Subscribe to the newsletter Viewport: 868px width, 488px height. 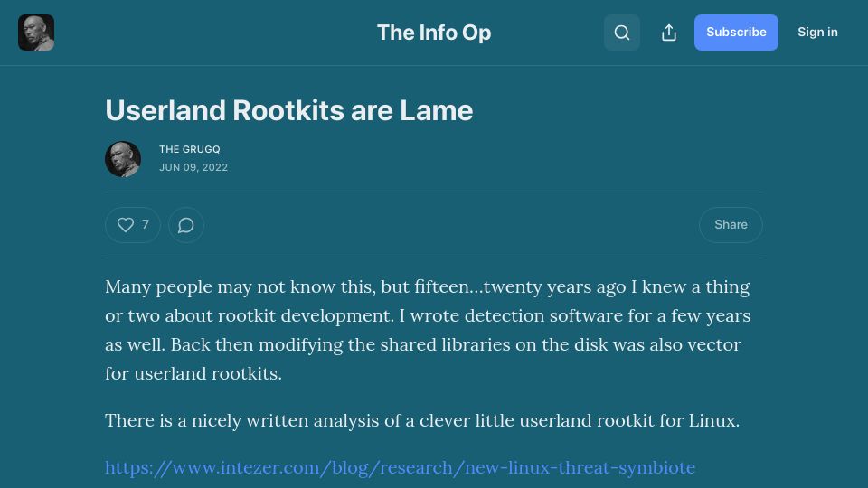(736, 33)
